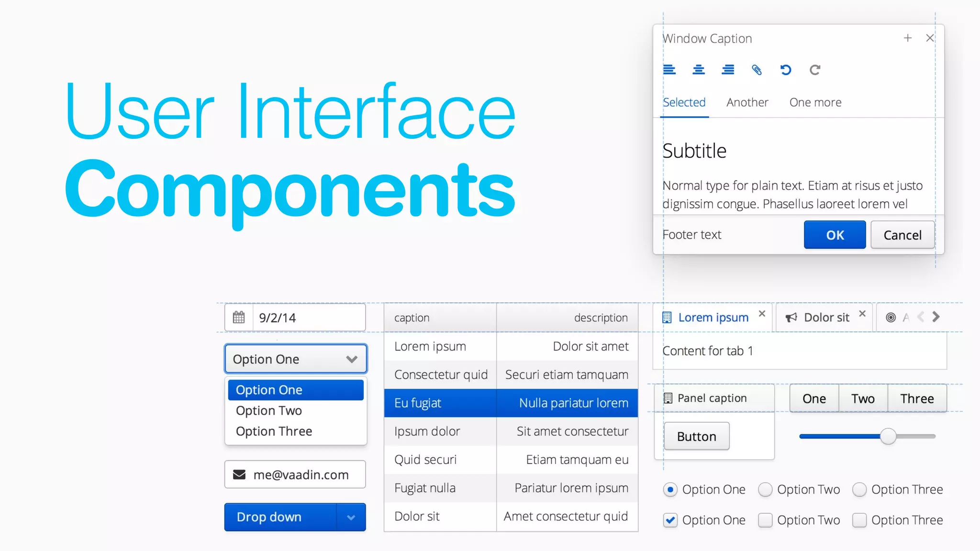This screenshot has width=980, height=551.
Task: Click the paperclip attachment icon
Action: [x=757, y=70]
